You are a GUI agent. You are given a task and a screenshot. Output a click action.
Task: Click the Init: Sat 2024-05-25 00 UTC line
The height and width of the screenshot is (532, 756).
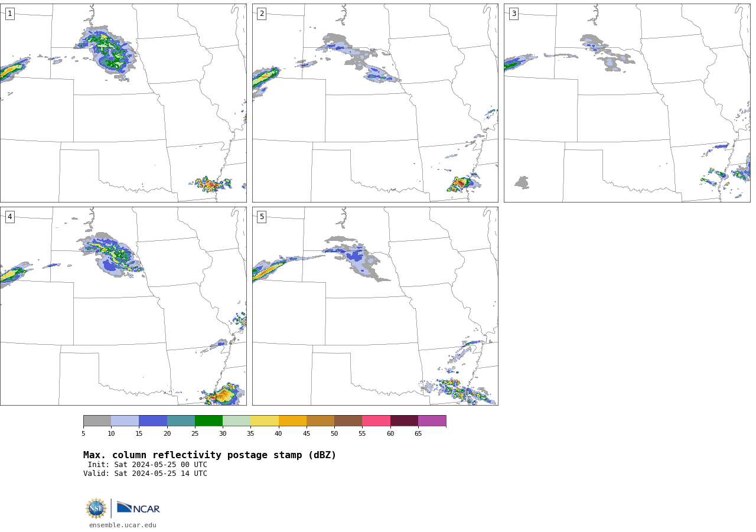tap(148, 465)
